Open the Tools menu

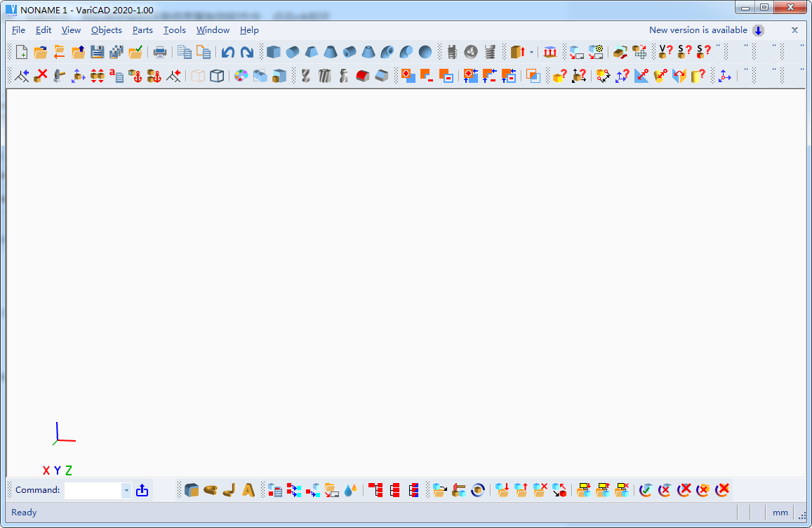pos(174,30)
